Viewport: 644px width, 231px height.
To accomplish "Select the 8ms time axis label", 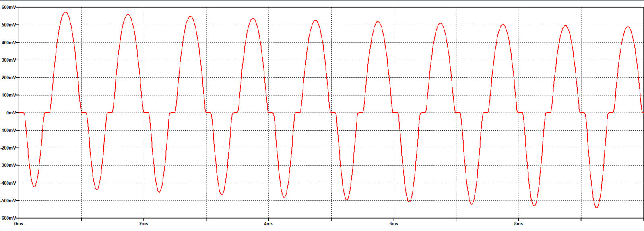I will (518, 224).
